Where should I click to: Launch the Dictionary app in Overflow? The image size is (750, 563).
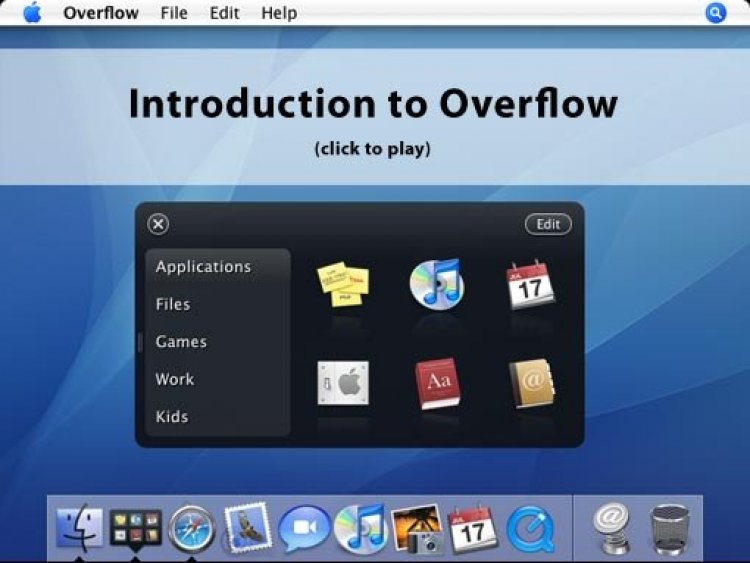(437, 384)
